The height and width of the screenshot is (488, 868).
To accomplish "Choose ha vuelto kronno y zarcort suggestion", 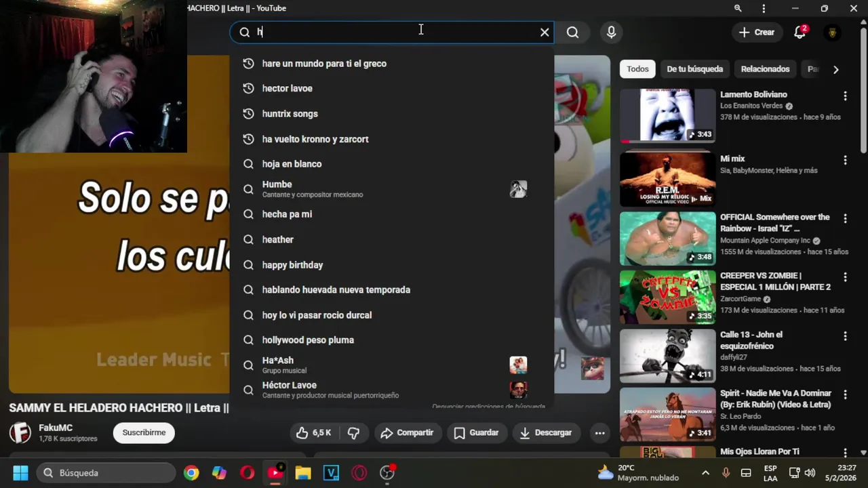I will 392,139.
